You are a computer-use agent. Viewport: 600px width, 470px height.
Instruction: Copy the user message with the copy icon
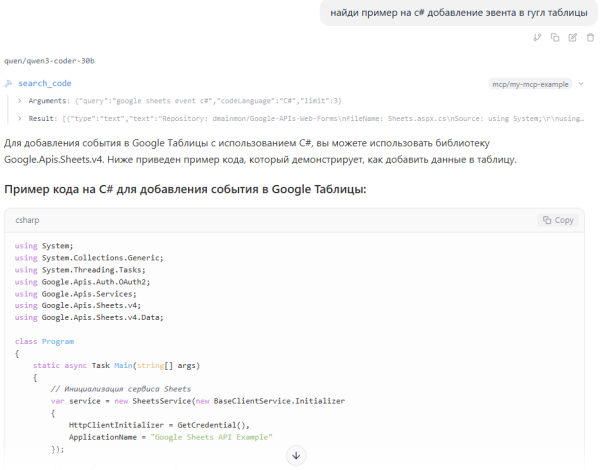tap(555, 37)
